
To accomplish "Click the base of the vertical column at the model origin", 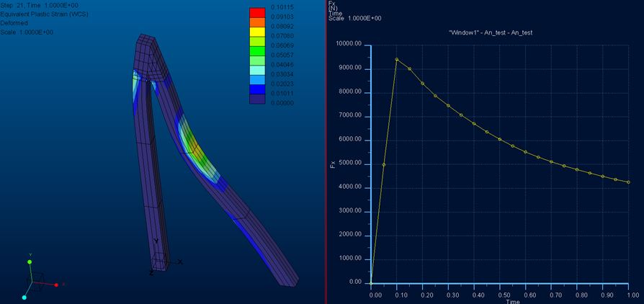I will click(x=160, y=262).
